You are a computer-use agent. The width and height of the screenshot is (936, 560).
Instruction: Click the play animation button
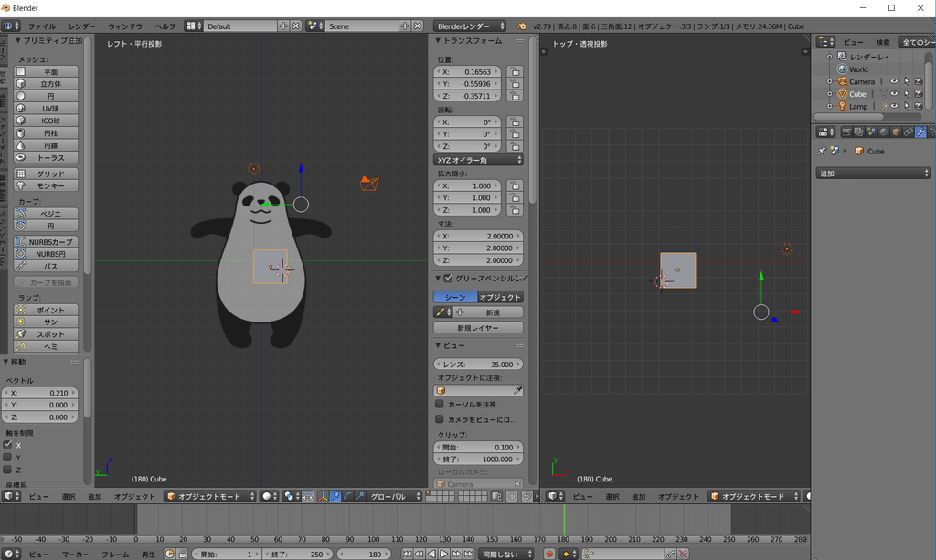(444, 554)
